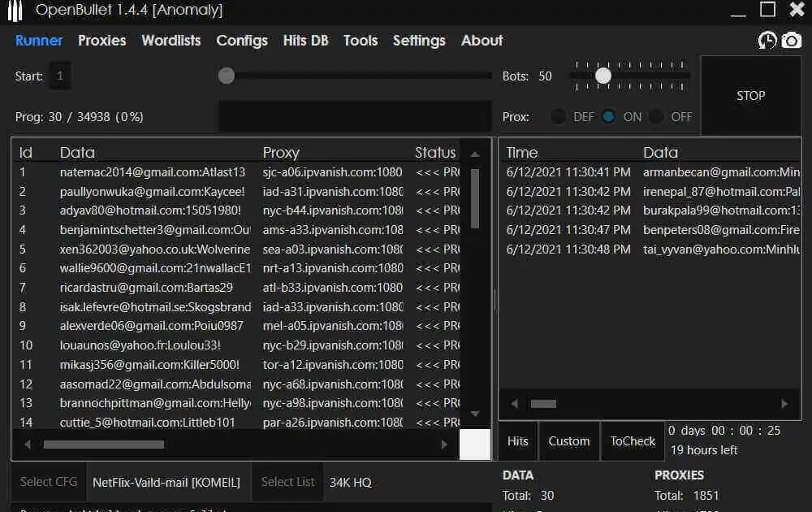This screenshot has height=512, width=812.
Task: Open the Hits DB tab
Action: 305,41
